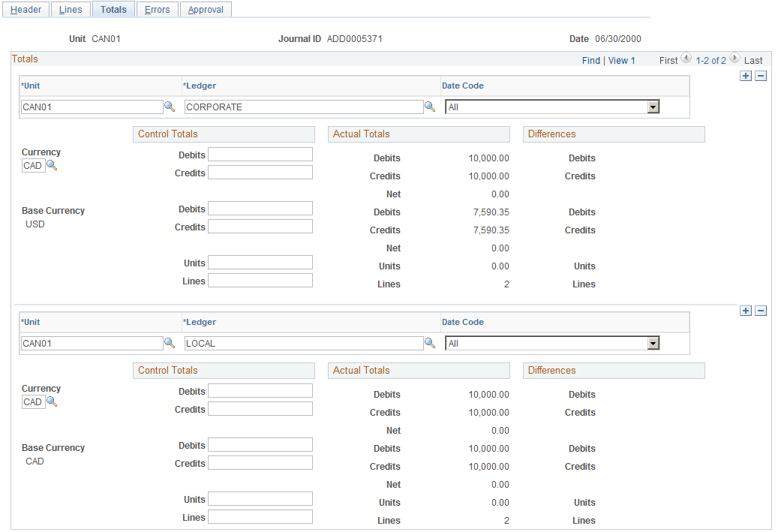Image resolution: width=778 pixels, height=532 pixels.
Task: Look up Currency CAD in CORPORATE section
Action: pos(52,165)
